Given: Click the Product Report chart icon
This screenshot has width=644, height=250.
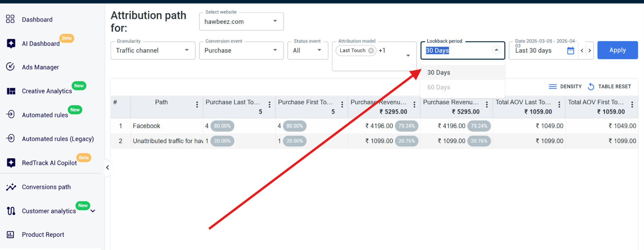Looking at the screenshot, I should tap(10, 235).
